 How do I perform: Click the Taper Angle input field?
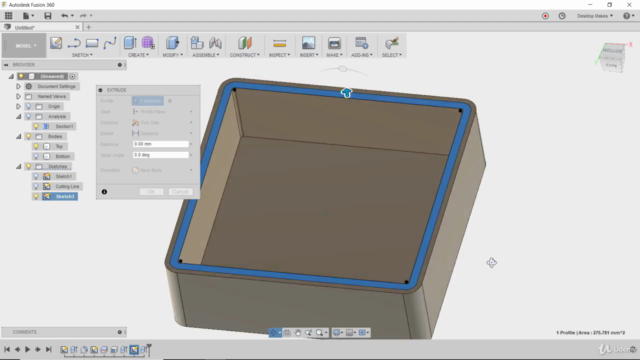161,155
